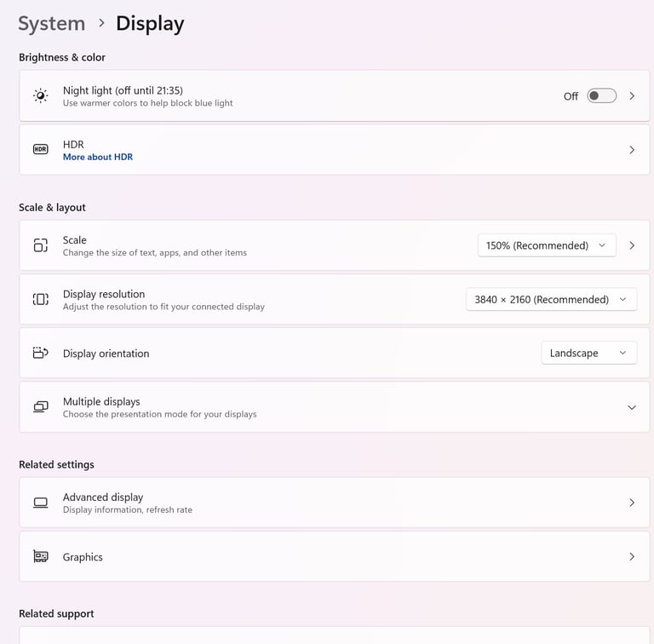
Task: Click the Display resolution icon
Action: click(41, 299)
